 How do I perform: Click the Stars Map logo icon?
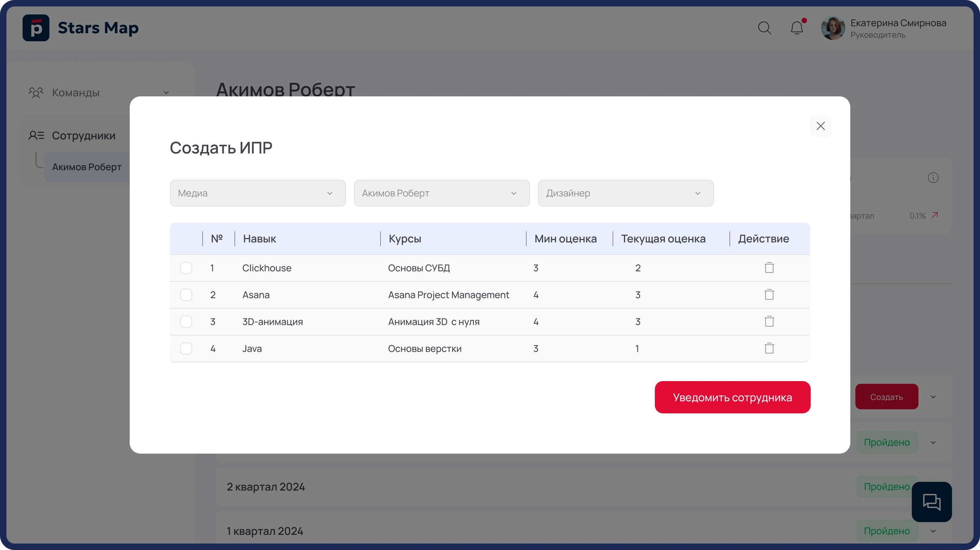tap(36, 28)
